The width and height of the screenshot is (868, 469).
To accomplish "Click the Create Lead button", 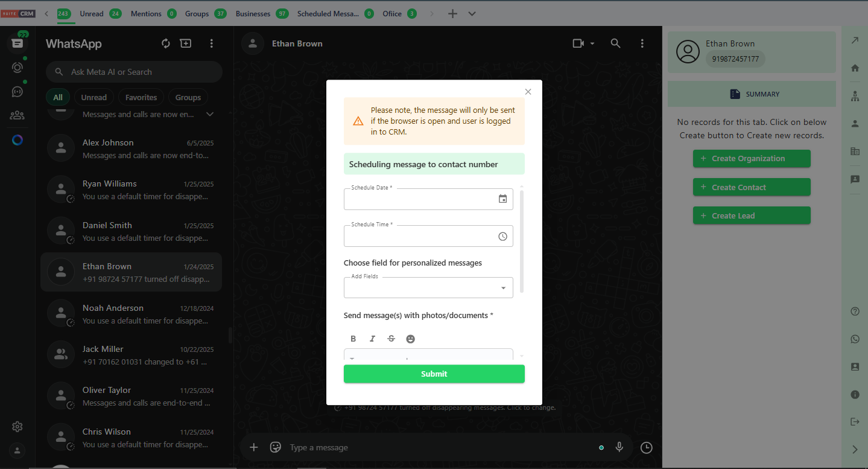I will [751, 215].
